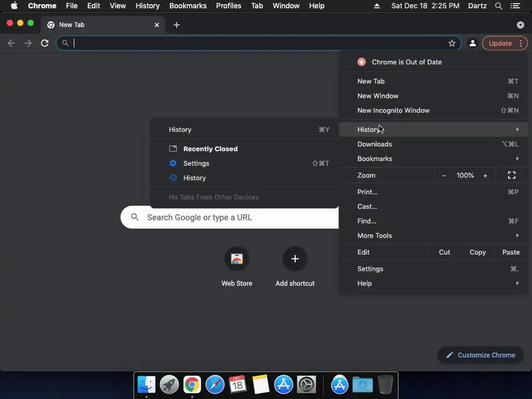This screenshot has width=532, height=399.
Task: Expand the More Tools submenu
Action: click(x=433, y=235)
